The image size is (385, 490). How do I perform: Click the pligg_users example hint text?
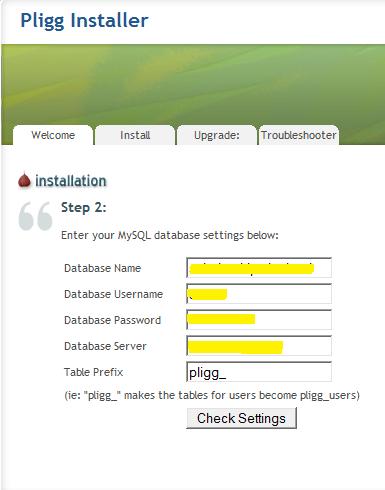pos(212,395)
